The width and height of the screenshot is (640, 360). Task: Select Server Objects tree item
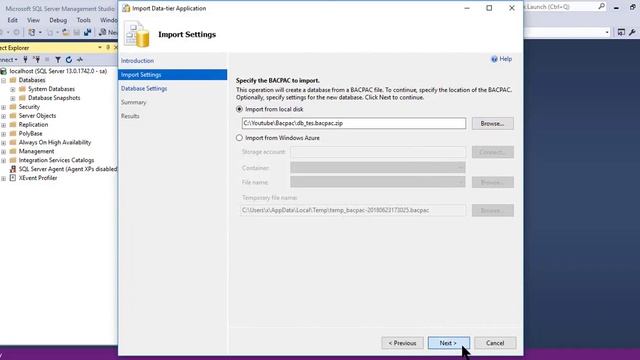(x=37, y=116)
